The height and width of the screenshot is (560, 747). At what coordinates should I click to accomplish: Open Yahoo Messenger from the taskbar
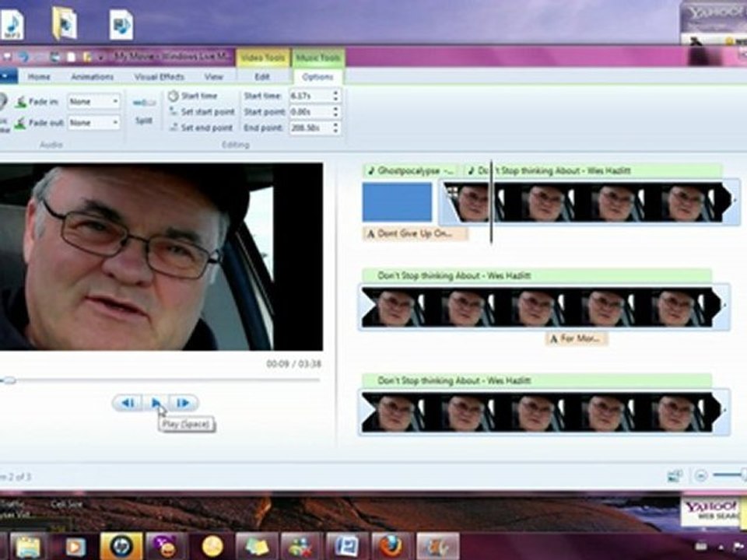pyautogui.click(x=167, y=547)
